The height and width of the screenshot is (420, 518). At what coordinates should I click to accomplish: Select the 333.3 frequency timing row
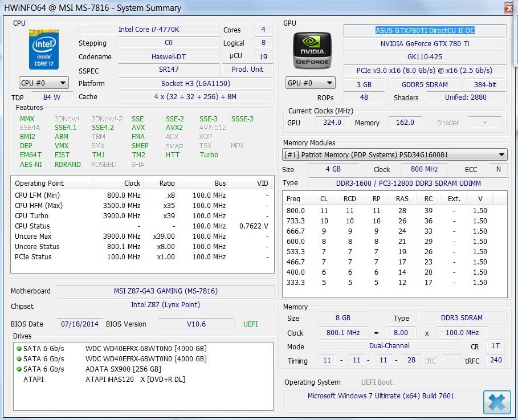394,283
